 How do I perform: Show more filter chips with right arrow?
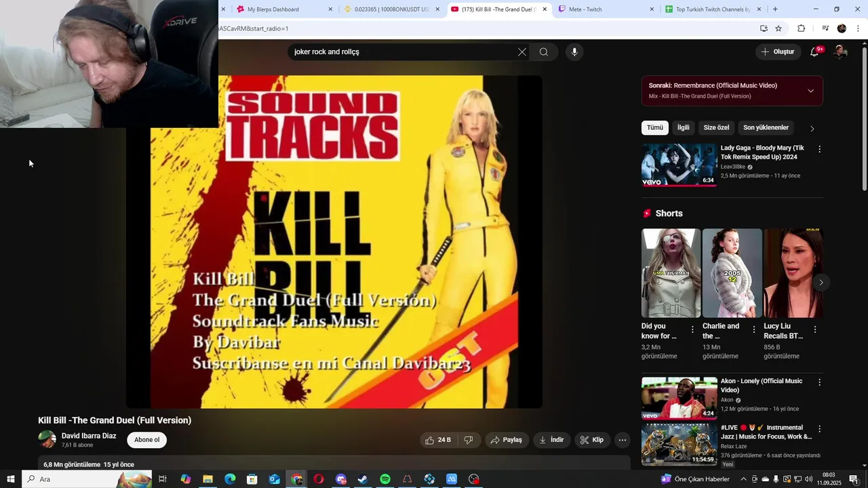812,128
